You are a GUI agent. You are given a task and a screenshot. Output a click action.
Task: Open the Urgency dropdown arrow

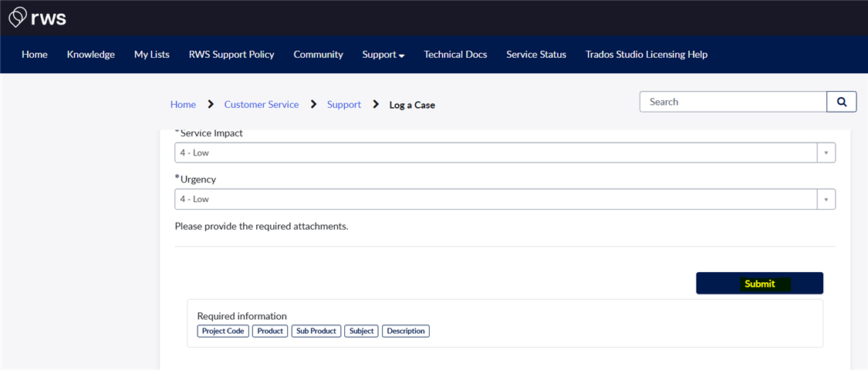coord(826,199)
